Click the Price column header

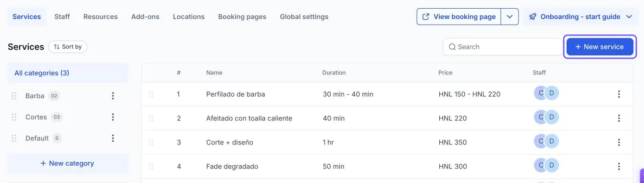[x=446, y=73]
